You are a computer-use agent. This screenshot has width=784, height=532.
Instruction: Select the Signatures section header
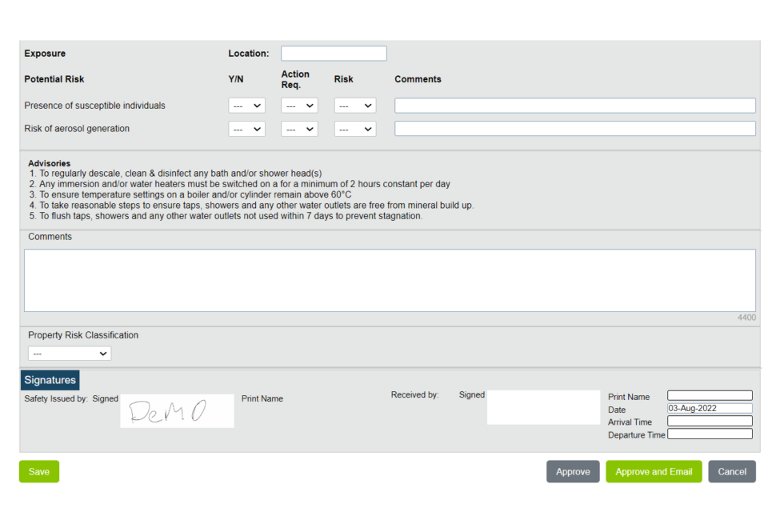50,380
